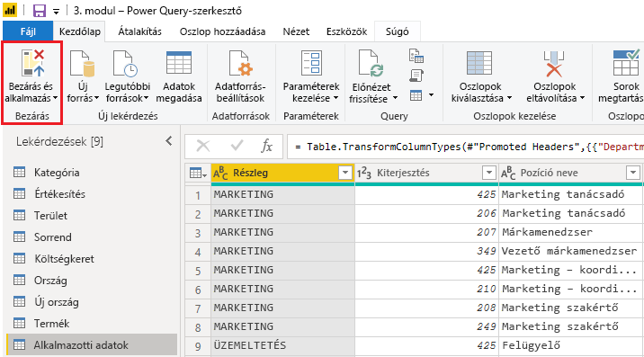Open Pozíció neve column filter dropdown
The image size is (644, 357).
click(x=633, y=173)
